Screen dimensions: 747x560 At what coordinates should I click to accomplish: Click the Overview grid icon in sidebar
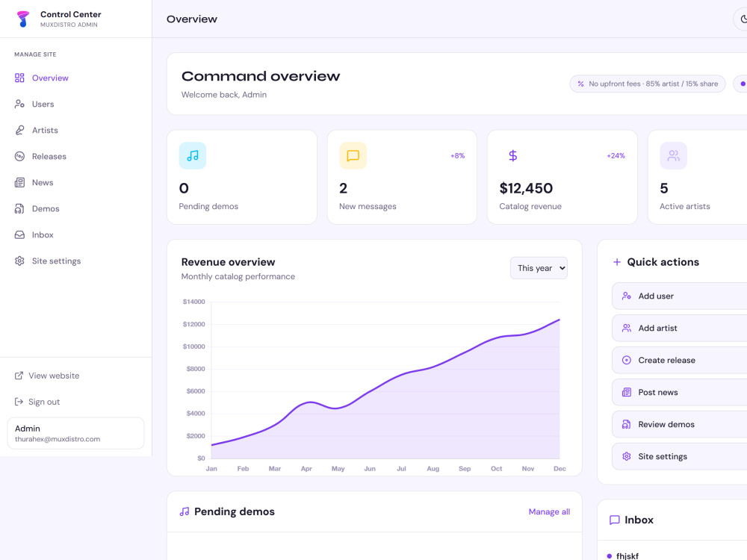point(19,78)
